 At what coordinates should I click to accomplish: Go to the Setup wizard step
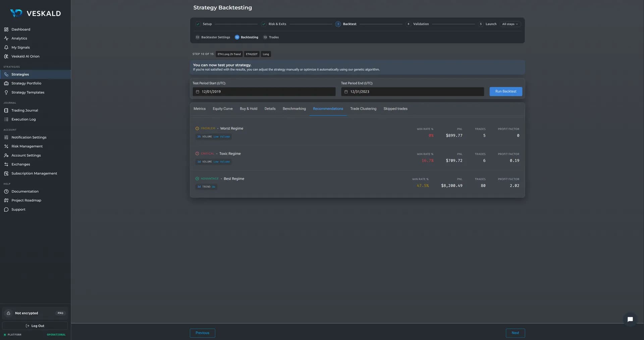pyautogui.click(x=204, y=24)
